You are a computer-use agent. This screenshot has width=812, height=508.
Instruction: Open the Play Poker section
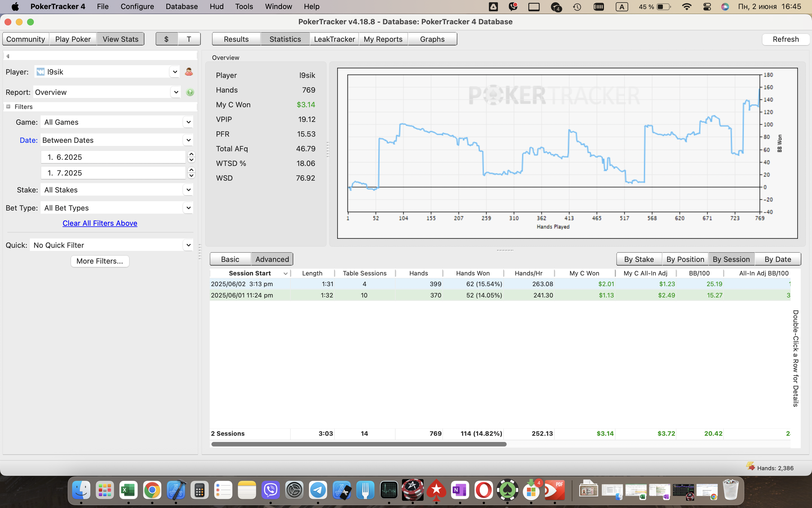(73, 39)
